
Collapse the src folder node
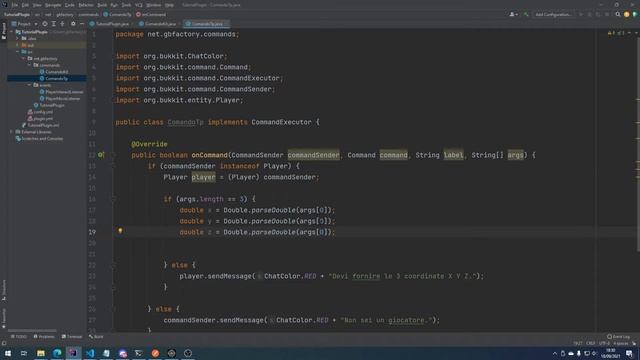pyautogui.click(x=18, y=52)
